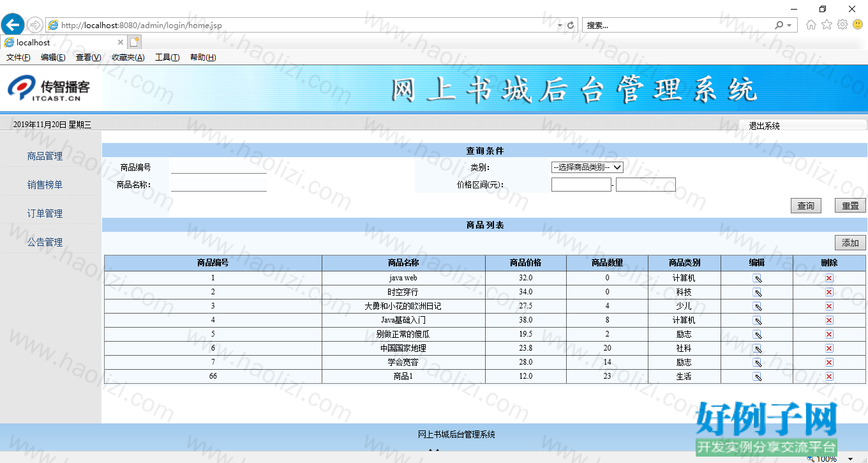Click the 商品价格 column header

tap(526, 263)
